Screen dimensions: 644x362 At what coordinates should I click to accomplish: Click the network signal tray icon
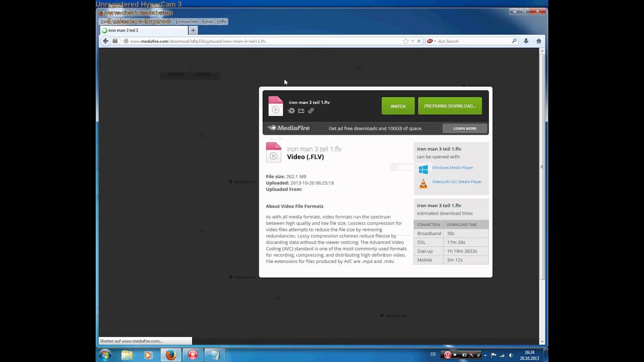pyautogui.click(x=503, y=355)
